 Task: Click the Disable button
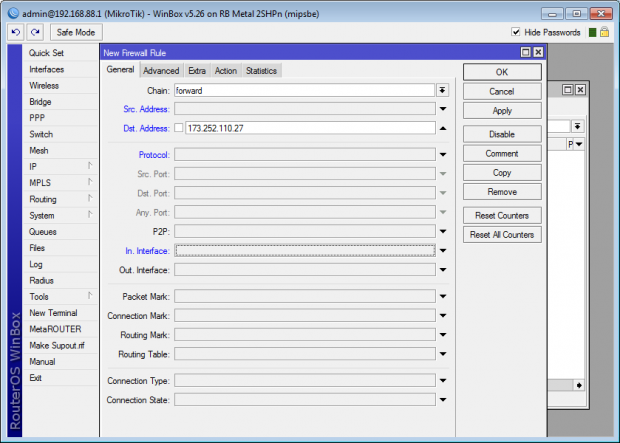tap(502, 134)
